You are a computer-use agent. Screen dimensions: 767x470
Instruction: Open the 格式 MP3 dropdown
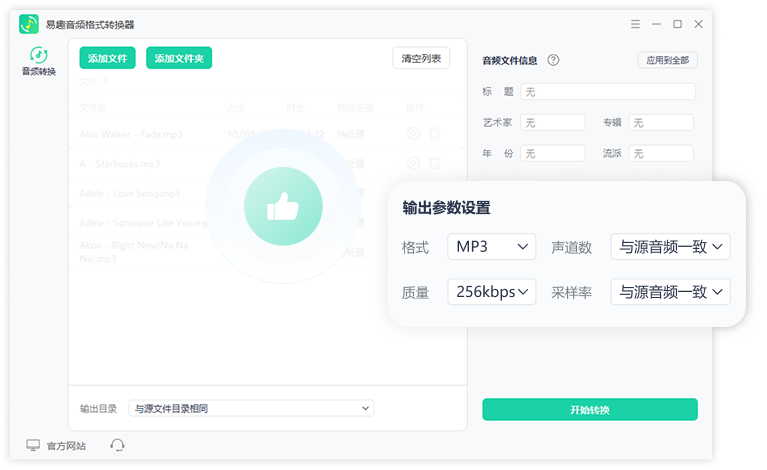point(492,246)
